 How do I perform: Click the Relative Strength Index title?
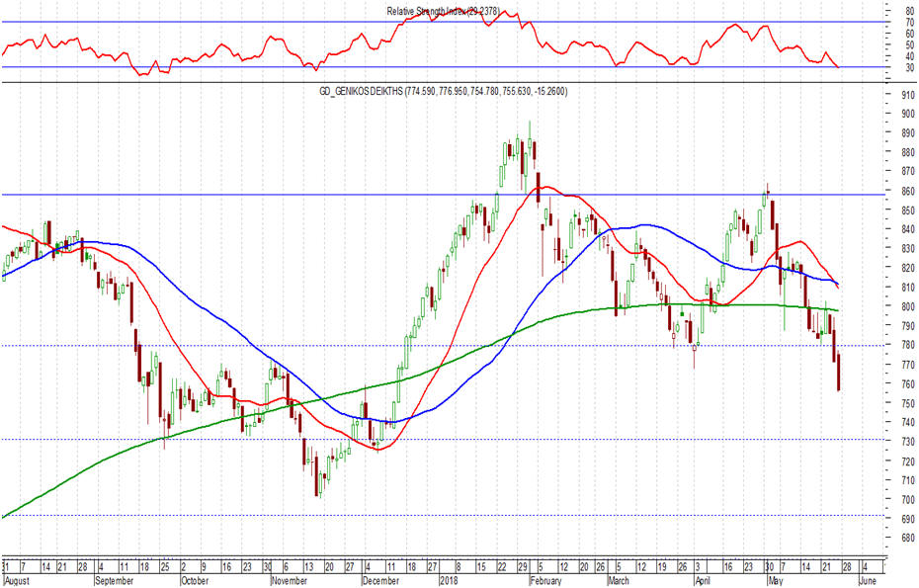[x=443, y=11]
